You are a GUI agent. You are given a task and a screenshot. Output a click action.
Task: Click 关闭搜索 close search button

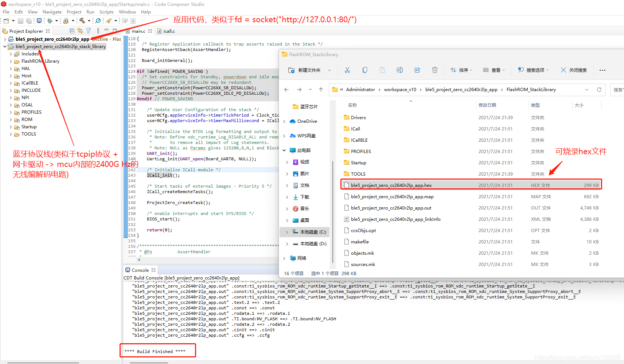click(574, 70)
